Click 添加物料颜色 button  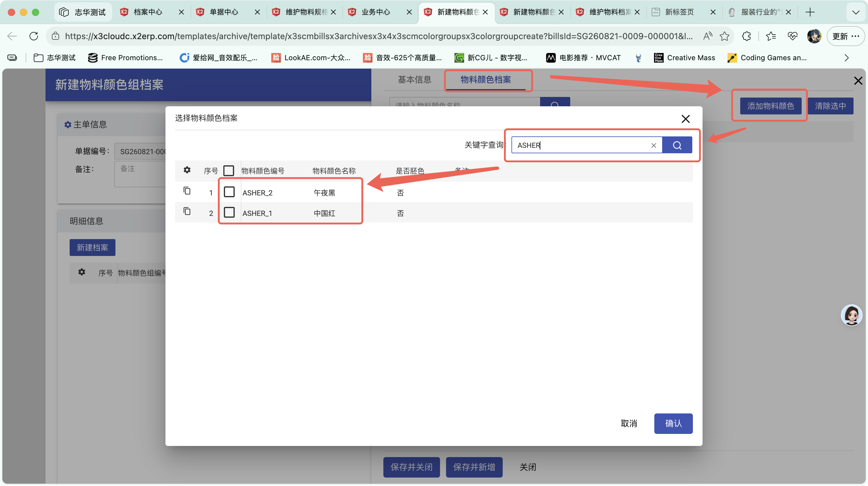click(x=771, y=106)
